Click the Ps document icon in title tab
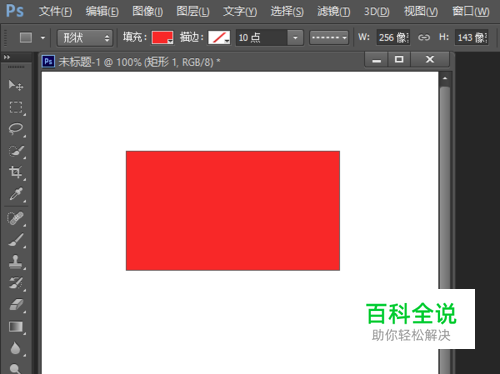The height and width of the screenshot is (374, 500). [x=48, y=62]
